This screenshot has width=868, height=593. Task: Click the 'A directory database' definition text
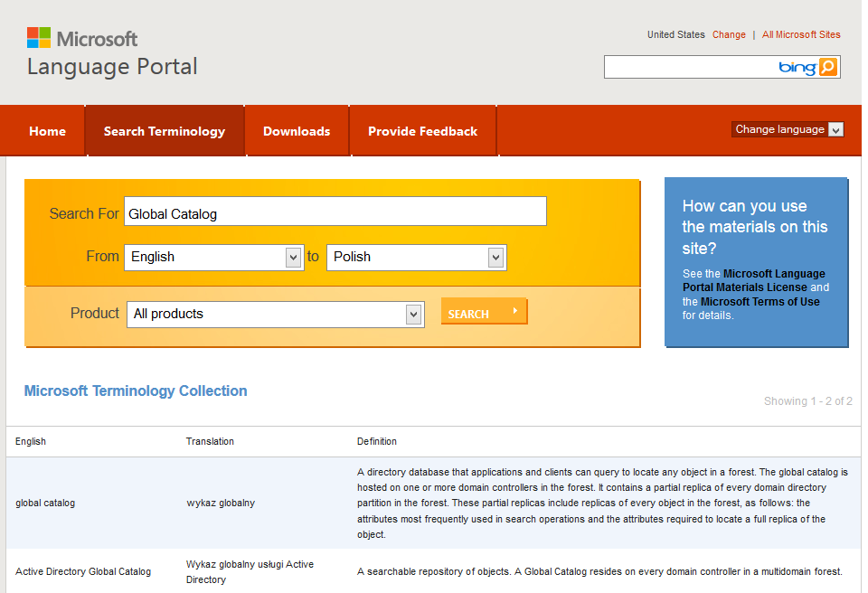coord(602,504)
